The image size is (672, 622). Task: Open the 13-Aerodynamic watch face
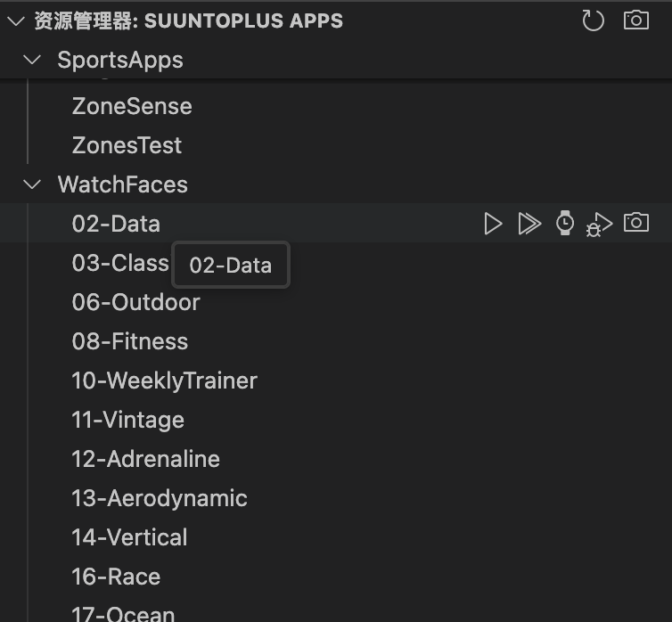coord(160,498)
